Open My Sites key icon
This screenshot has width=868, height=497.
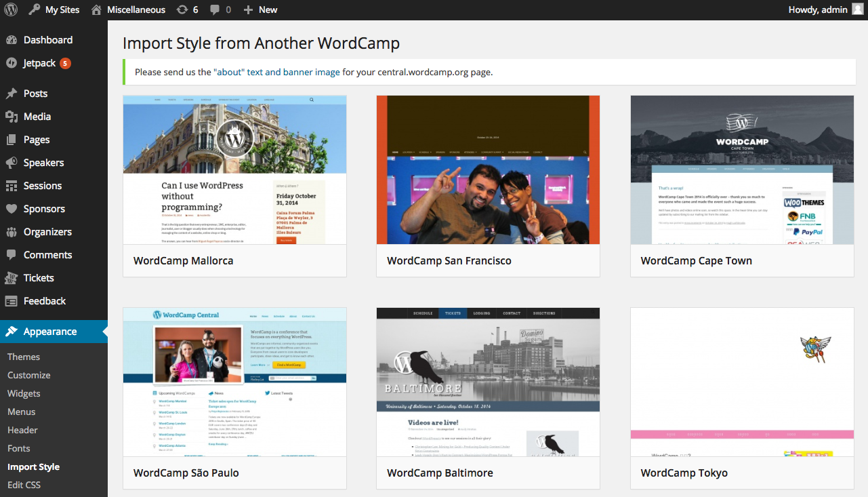pos(34,9)
